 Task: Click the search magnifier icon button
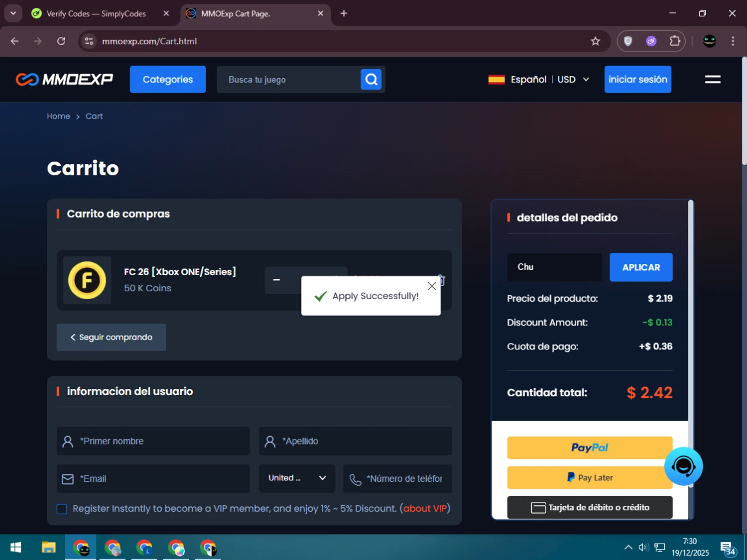tap(371, 79)
